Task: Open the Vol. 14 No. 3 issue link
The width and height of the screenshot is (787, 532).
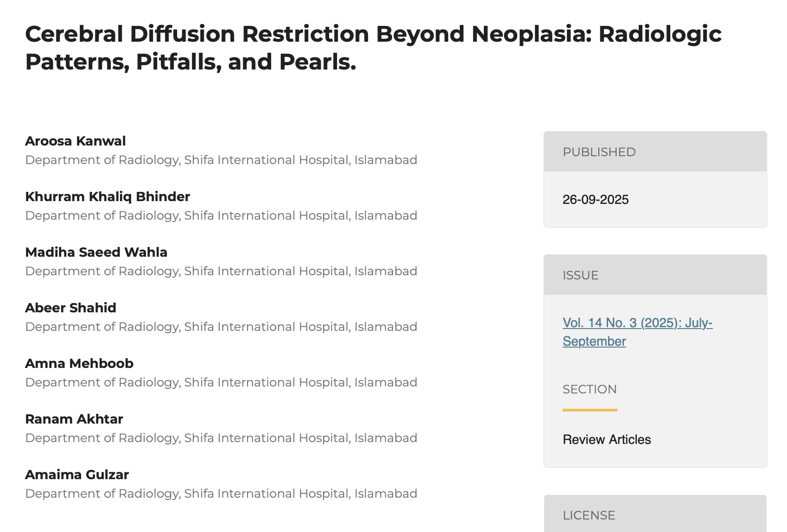Action: [637, 323]
